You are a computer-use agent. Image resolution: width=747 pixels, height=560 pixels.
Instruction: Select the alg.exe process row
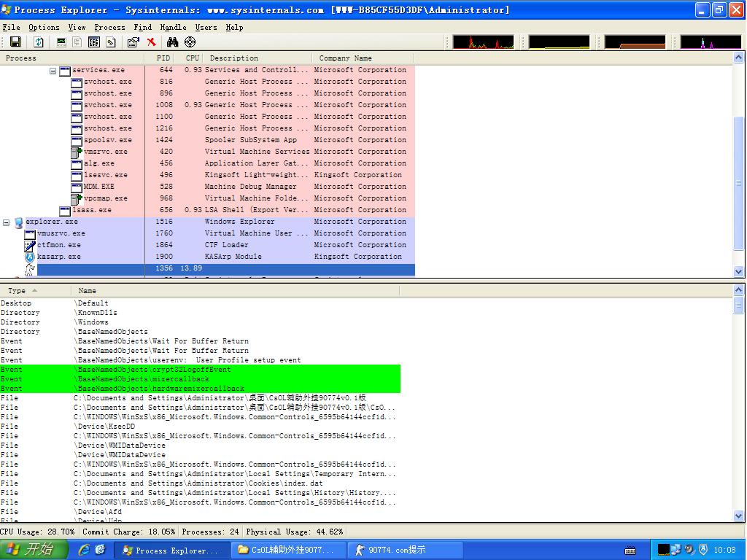(x=242, y=163)
